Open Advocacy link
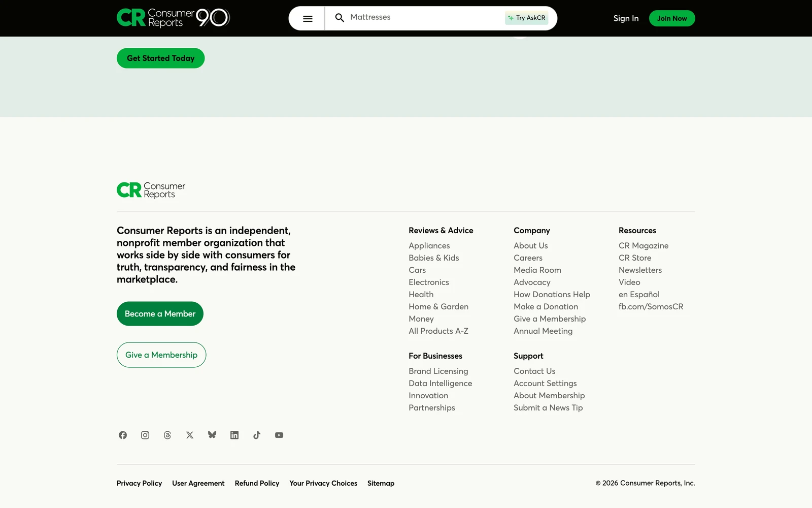Viewport: 812px width, 508px height. pyautogui.click(x=532, y=282)
